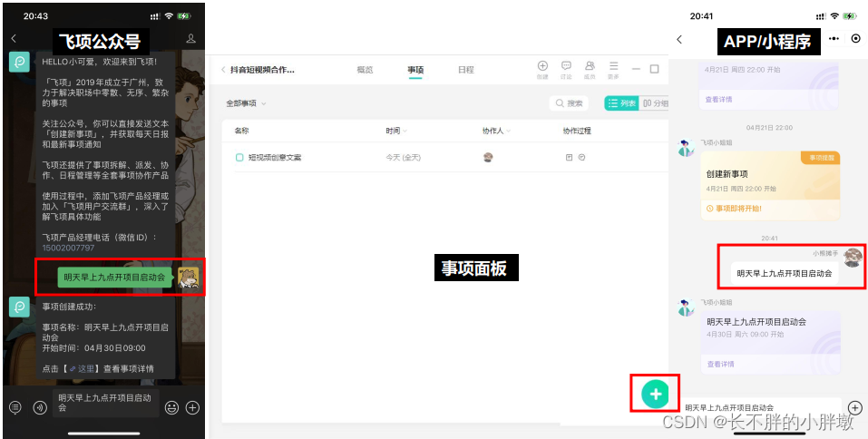
Task: Open the mini program three-dot menu
Action: pos(834,39)
